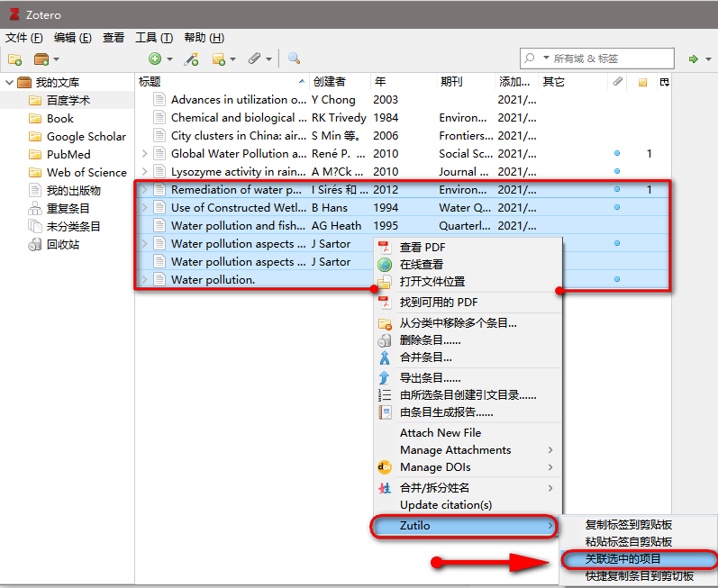This screenshot has height=588, width=718.
Task: Click the 未分类条目 sidebar icon
Action: pos(35,227)
